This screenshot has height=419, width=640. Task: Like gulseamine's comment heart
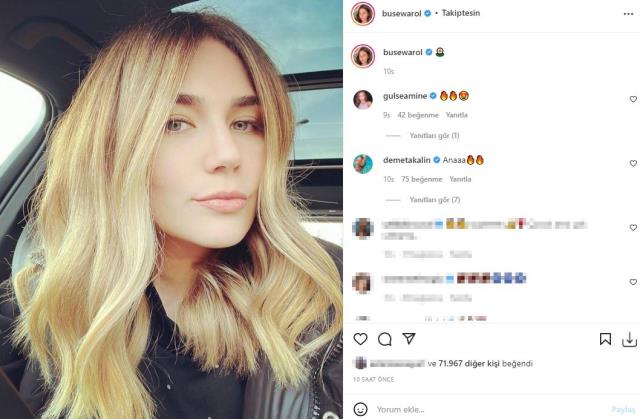(x=633, y=99)
